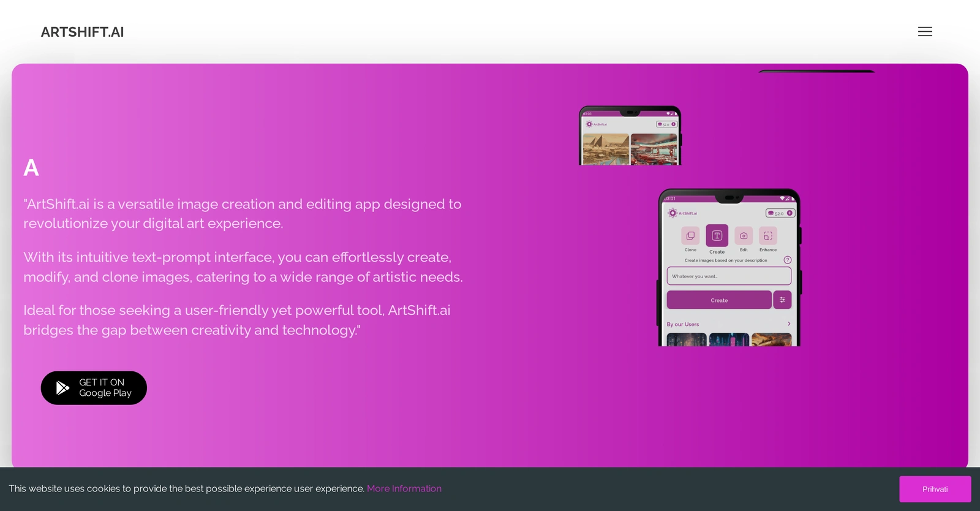Click the cookie notice text 'This website uses cookies'
Image resolution: width=980 pixels, height=511 pixels.
pos(186,488)
